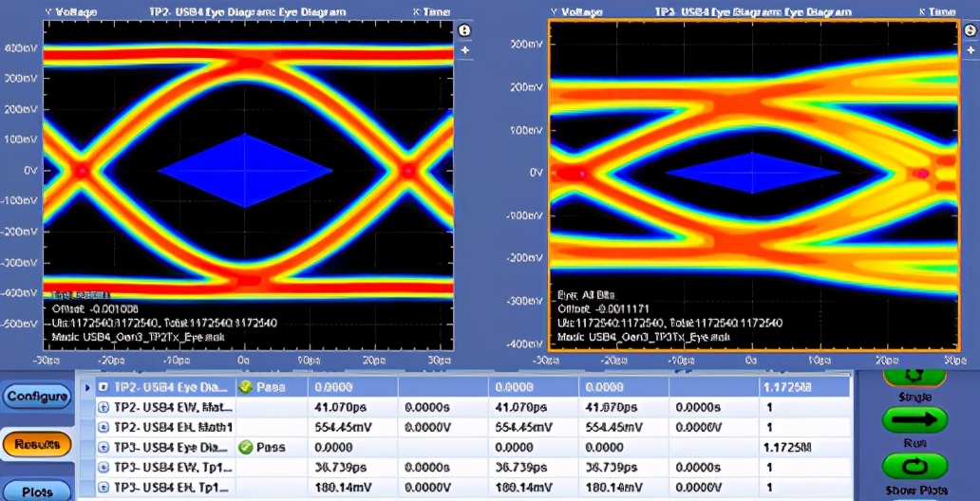Click the green Show Plots loop button

point(914,466)
